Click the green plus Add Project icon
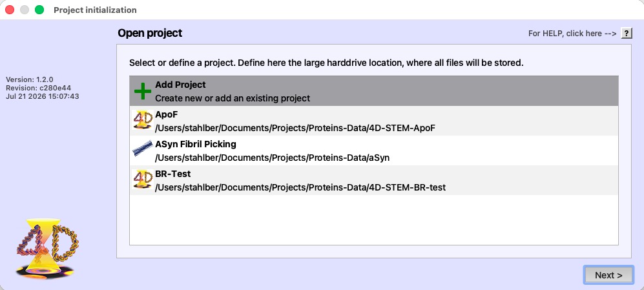The image size is (644, 290). pyautogui.click(x=143, y=91)
